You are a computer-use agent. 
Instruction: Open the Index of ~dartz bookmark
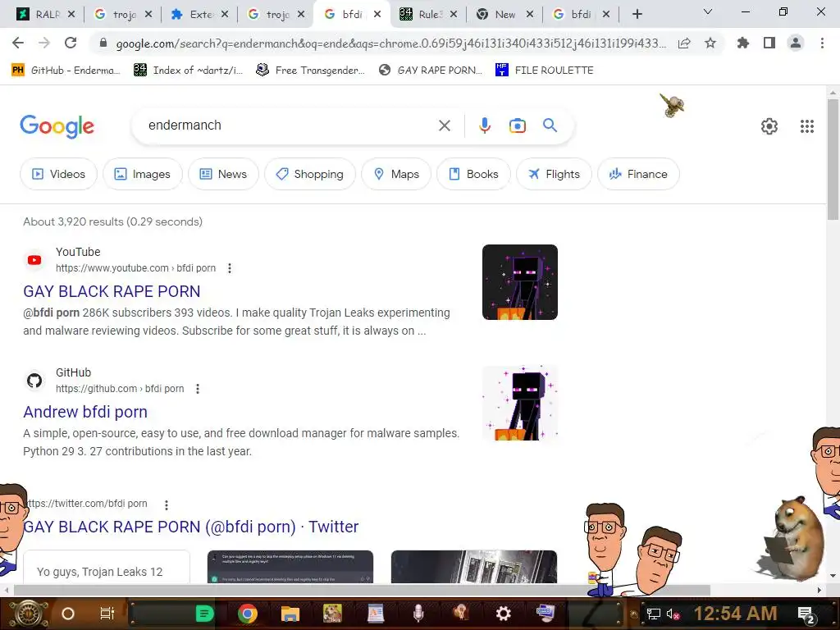point(189,71)
